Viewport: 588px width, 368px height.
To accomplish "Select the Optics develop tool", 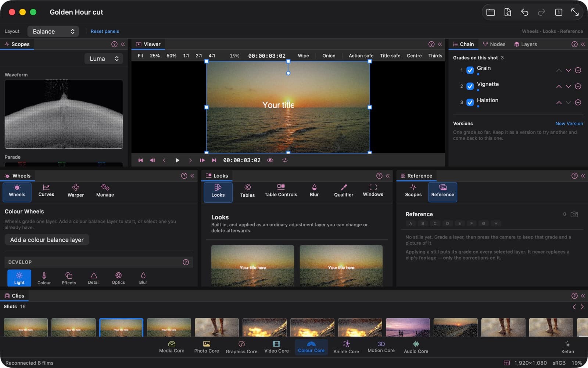I will point(118,278).
